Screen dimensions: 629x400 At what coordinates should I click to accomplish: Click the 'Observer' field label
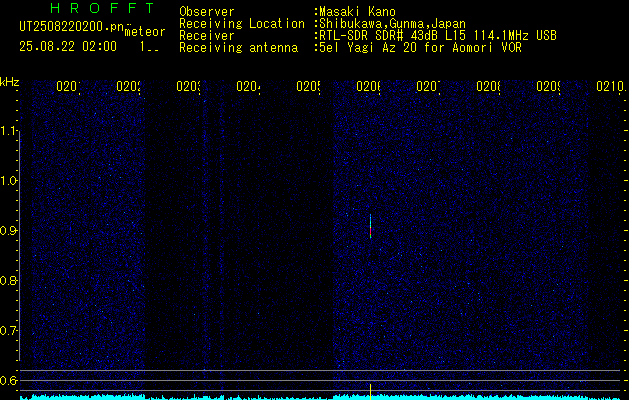[x=207, y=12]
